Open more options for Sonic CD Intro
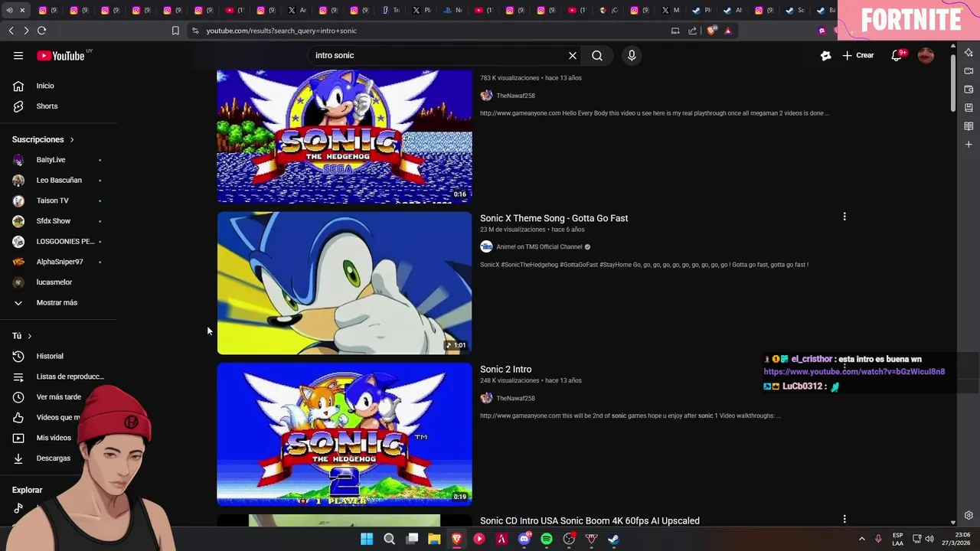Image resolution: width=980 pixels, height=551 pixels. click(844, 519)
